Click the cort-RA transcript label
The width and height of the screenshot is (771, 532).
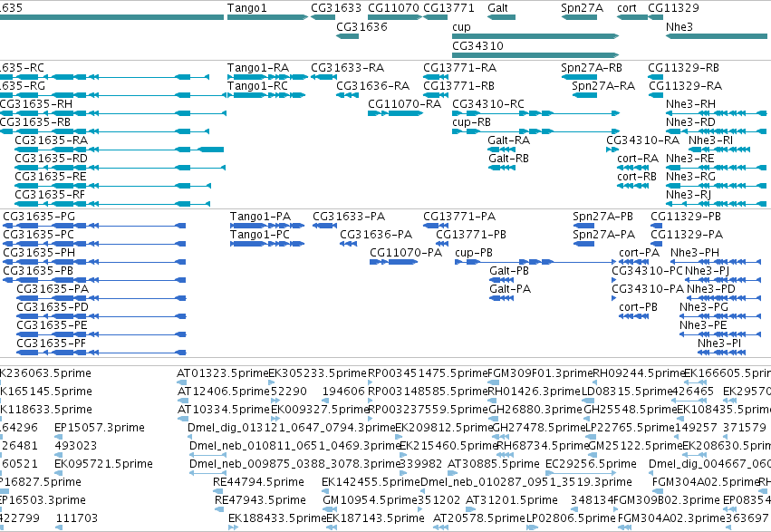click(x=638, y=159)
